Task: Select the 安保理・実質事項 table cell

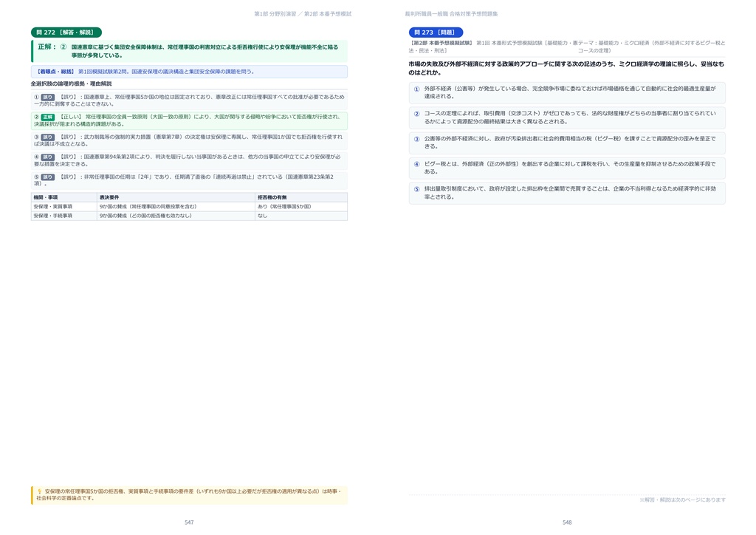Action: pos(64,206)
